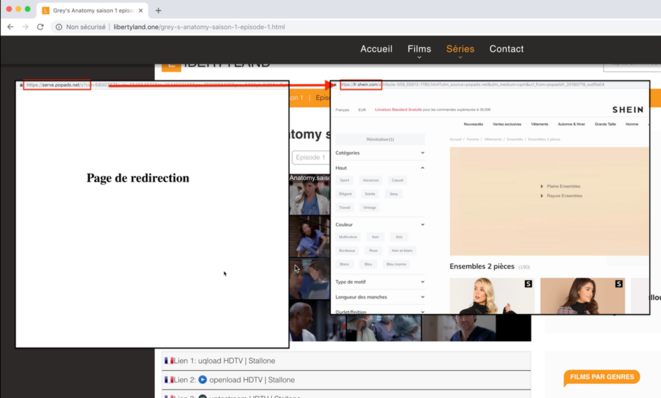Click the EUR currency selector in Shein
Viewport: 661px width, 398px height.
coord(362,110)
